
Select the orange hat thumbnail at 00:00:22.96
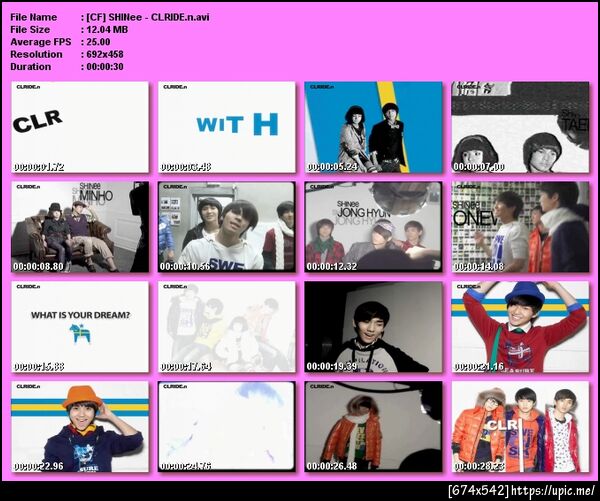80,427
